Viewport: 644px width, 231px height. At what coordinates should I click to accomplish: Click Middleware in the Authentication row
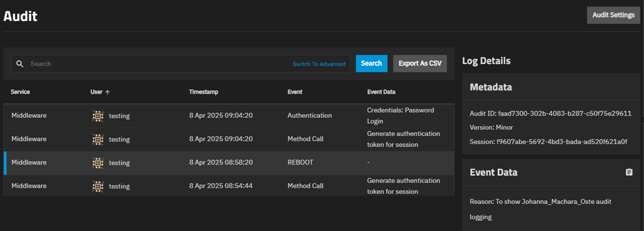point(29,115)
